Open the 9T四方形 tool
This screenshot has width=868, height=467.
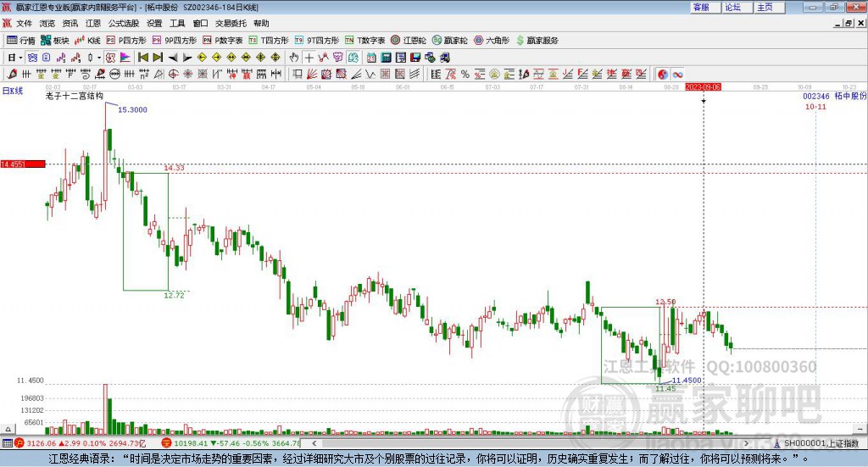point(317,41)
